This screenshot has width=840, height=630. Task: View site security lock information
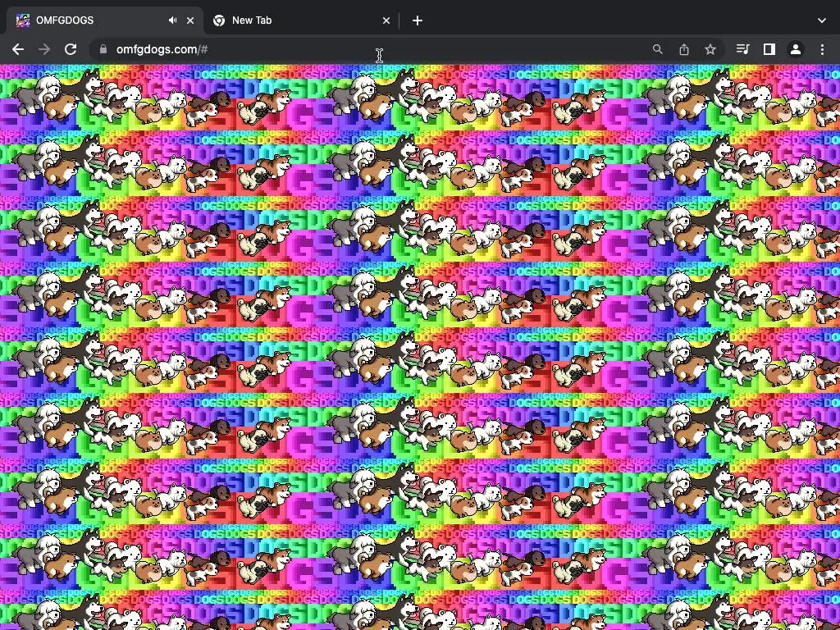[x=103, y=49]
